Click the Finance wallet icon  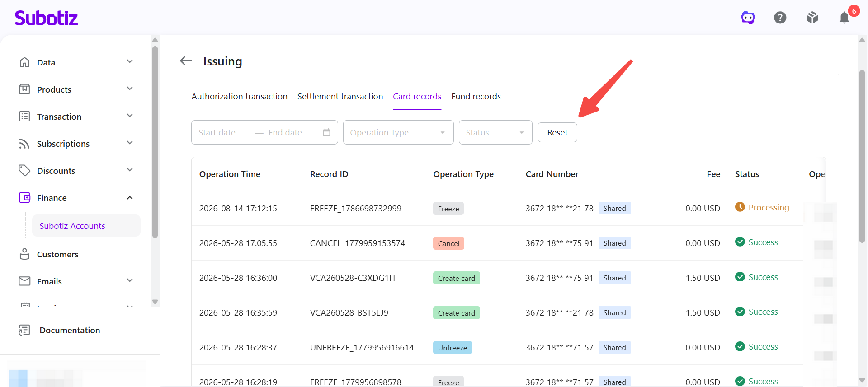tap(24, 198)
